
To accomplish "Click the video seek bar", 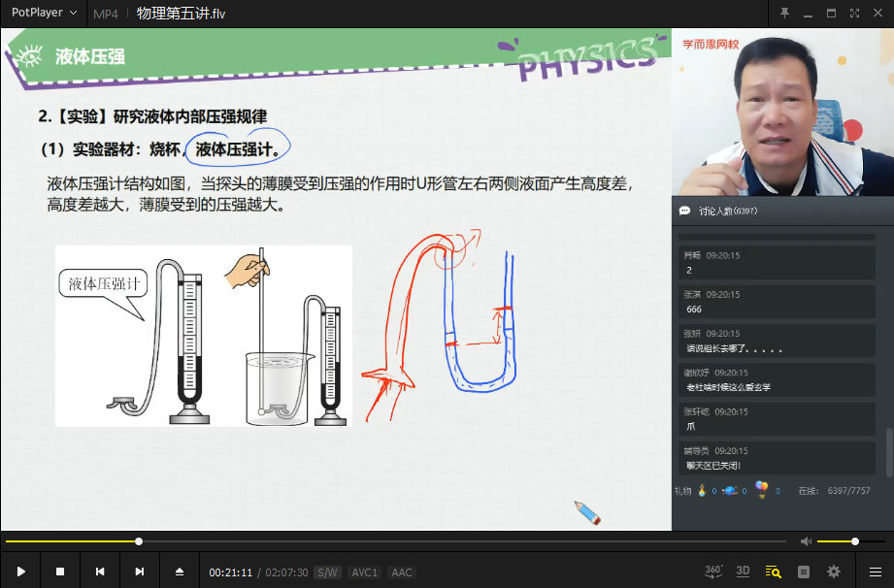I will coord(388,541).
